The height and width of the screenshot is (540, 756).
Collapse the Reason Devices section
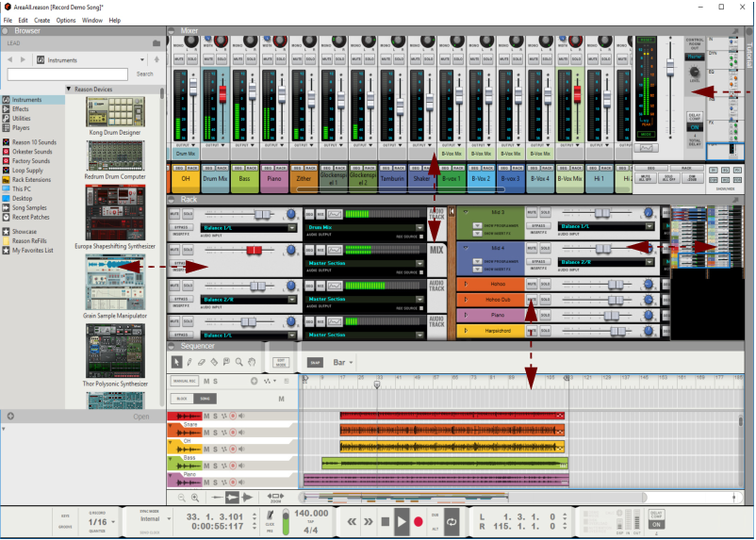point(69,90)
